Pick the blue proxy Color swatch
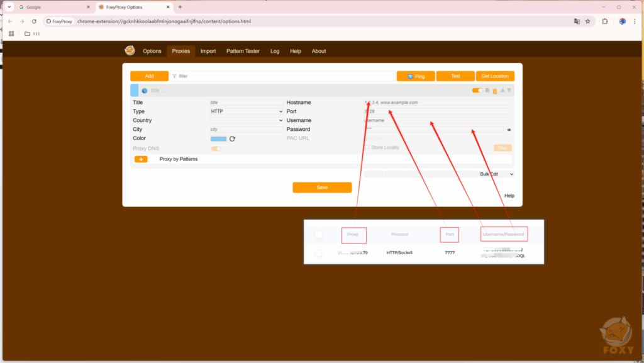 point(218,139)
